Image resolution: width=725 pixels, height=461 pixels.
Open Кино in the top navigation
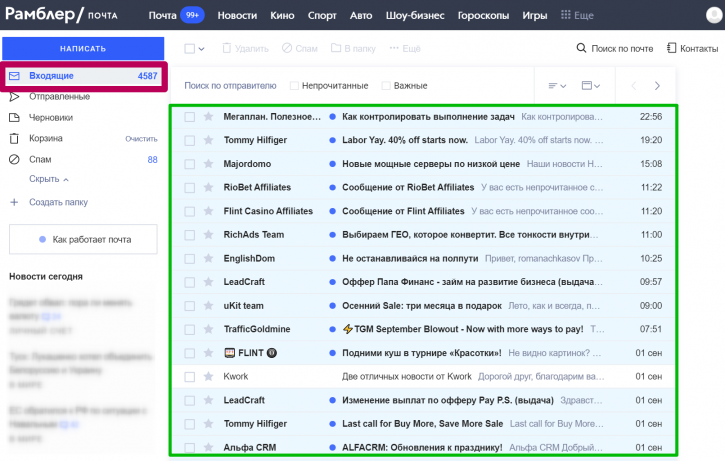[x=282, y=15]
